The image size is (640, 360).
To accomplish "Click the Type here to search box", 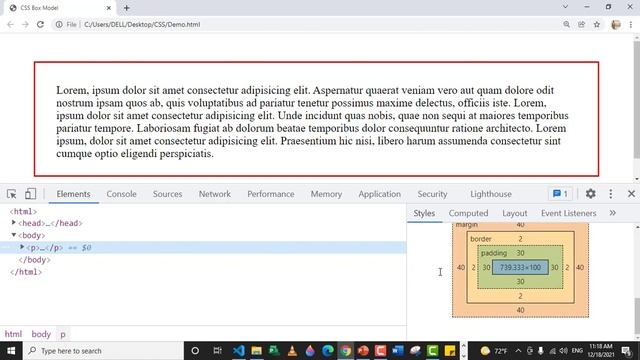I will click(x=103, y=351).
